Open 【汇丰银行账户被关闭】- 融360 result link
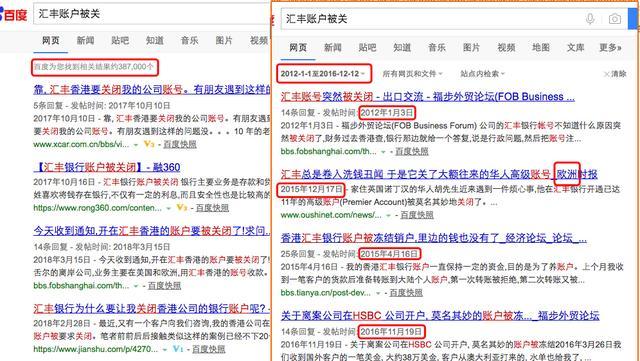Screen dimensions: 640x361 tap(107, 167)
